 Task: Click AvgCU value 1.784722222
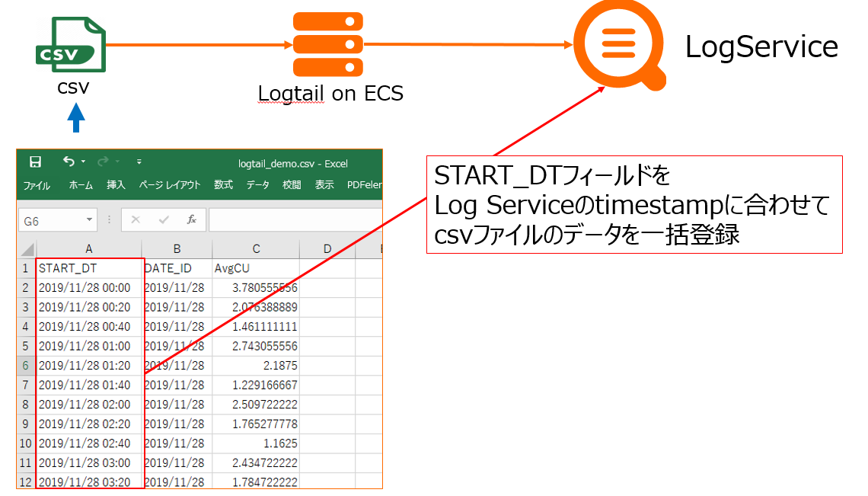pyautogui.click(x=256, y=482)
